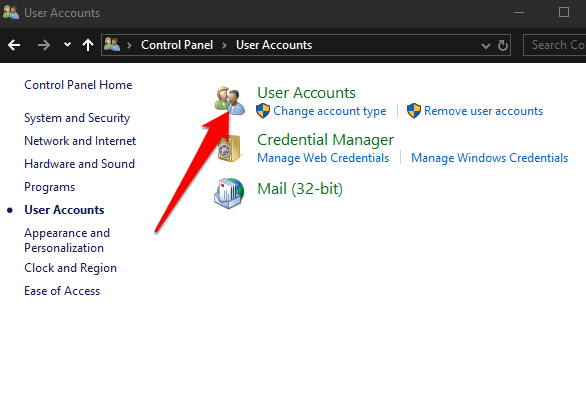Image resolution: width=586 pixels, height=416 pixels.
Task: Expand chevron after Control Panel breadcrumb
Action: (224, 45)
